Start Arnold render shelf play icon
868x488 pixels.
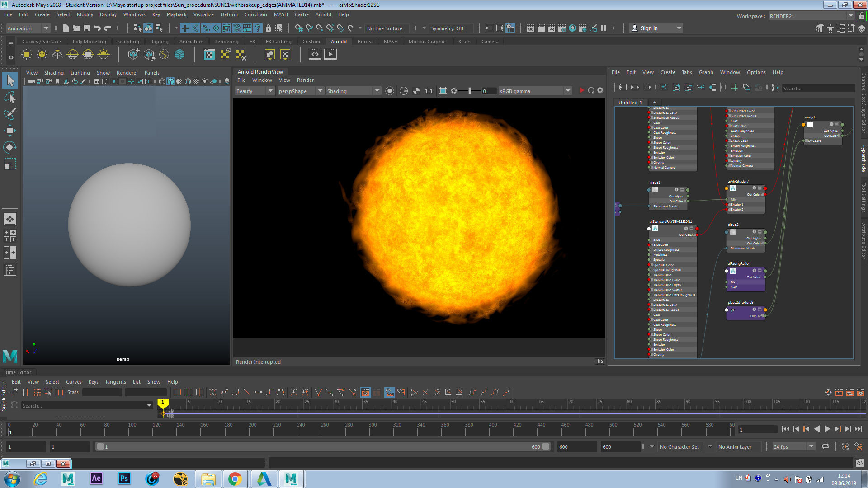[330, 55]
